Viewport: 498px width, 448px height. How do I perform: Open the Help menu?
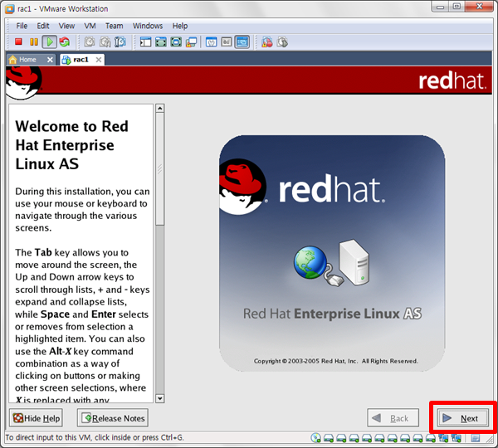coord(180,26)
